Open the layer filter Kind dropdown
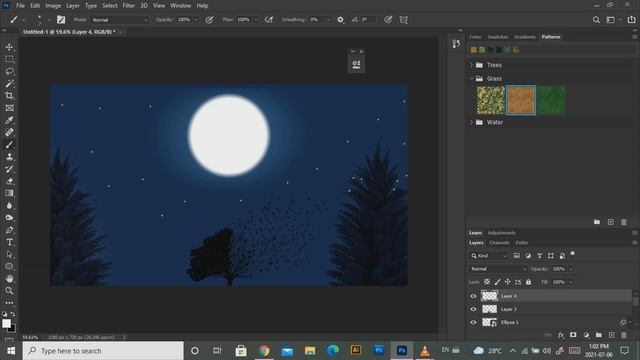This screenshot has width=640, height=360. 489,256
